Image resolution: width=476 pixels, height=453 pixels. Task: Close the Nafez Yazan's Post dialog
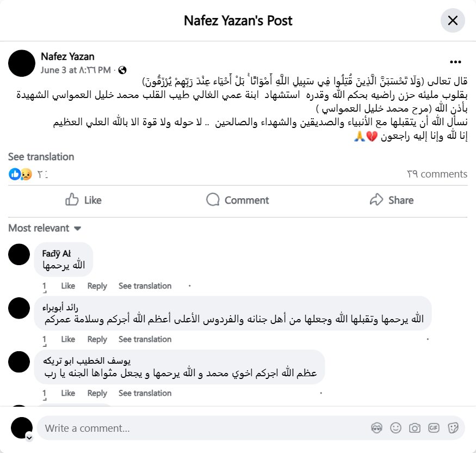tap(453, 21)
